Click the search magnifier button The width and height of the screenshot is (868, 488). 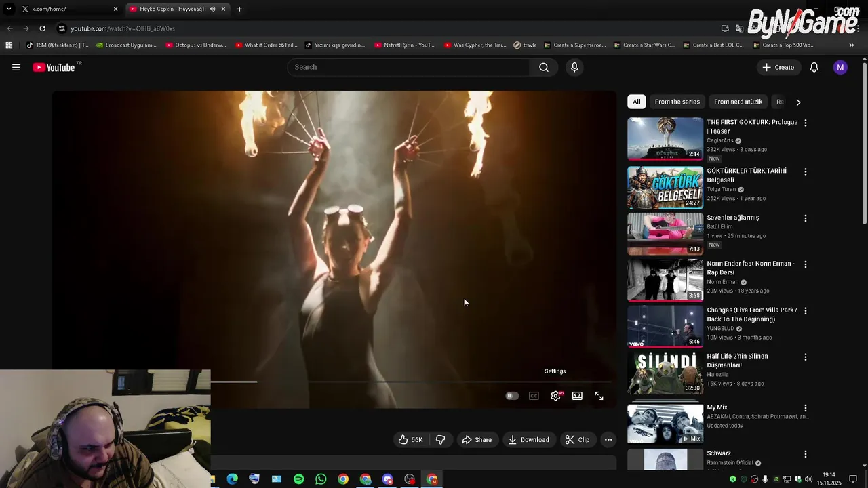[544, 67]
